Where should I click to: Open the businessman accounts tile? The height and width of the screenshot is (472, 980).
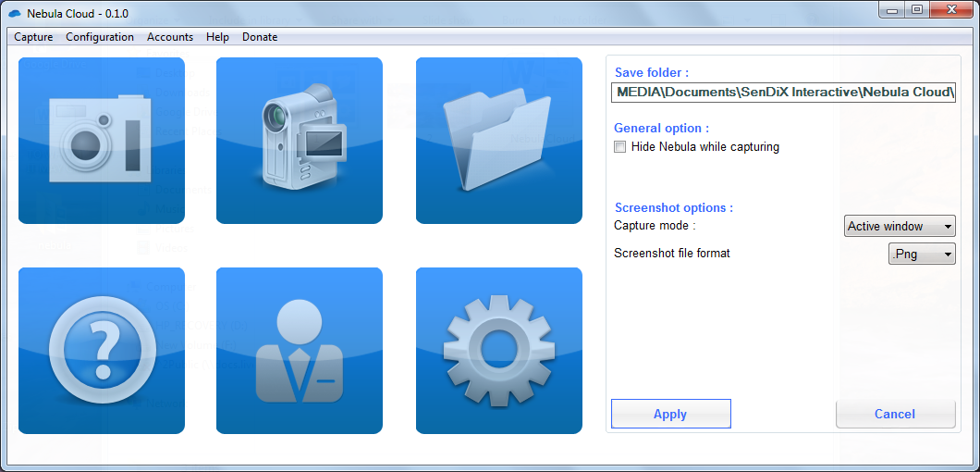click(x=300, y=351)
